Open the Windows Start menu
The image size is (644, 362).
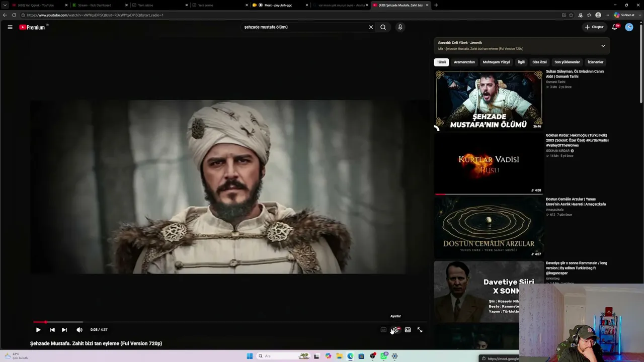pyautogui.click(x=250, y=356)
